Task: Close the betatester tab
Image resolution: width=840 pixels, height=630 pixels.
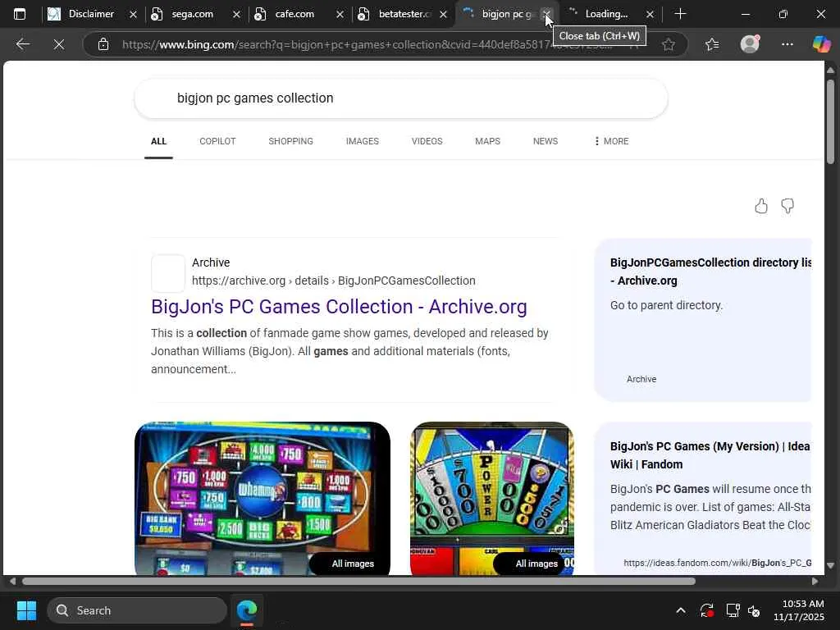Action: (x=443, y=15)
